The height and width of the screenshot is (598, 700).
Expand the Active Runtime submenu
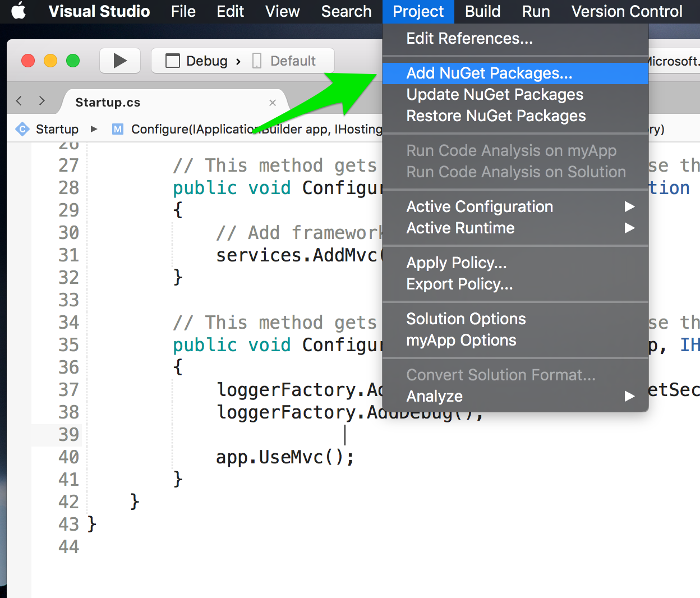(x=515, y=228)
